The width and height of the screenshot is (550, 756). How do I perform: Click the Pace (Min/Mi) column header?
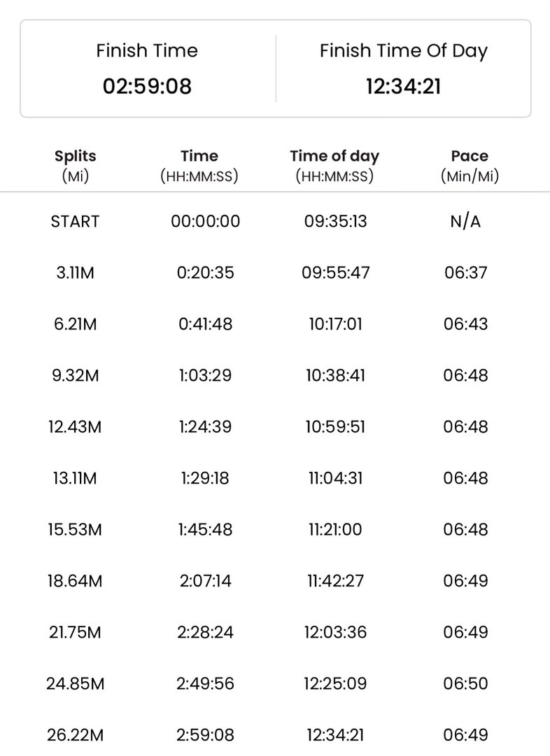click(470, 165)
